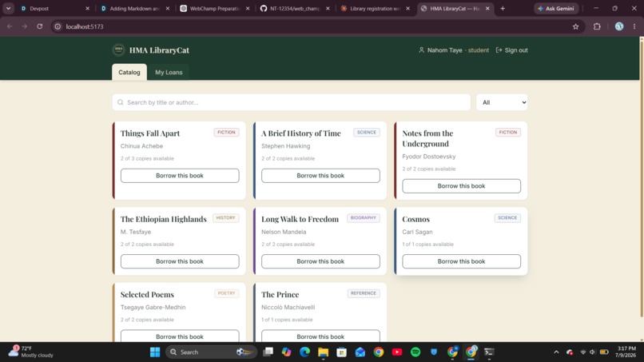Bookmark this page with the star icon

(x=575, y=26)
